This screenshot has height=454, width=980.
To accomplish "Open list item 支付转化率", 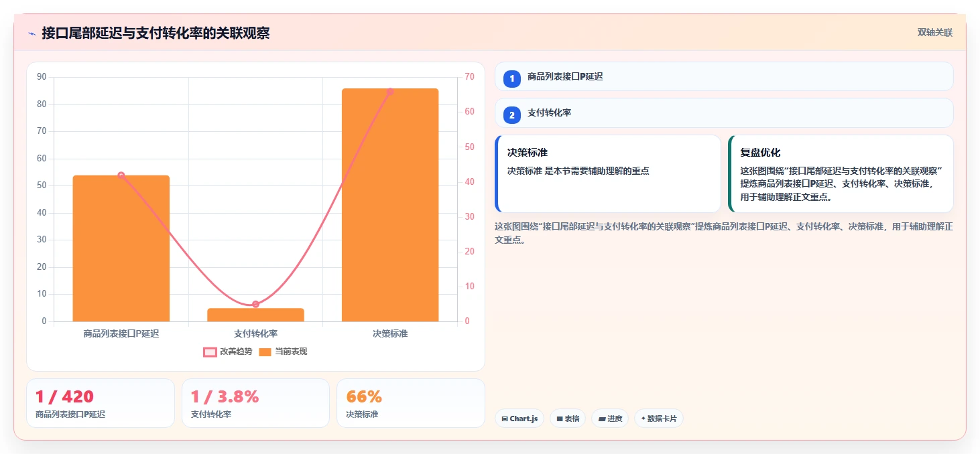I will pyautogui.click(x=724, y=112).
